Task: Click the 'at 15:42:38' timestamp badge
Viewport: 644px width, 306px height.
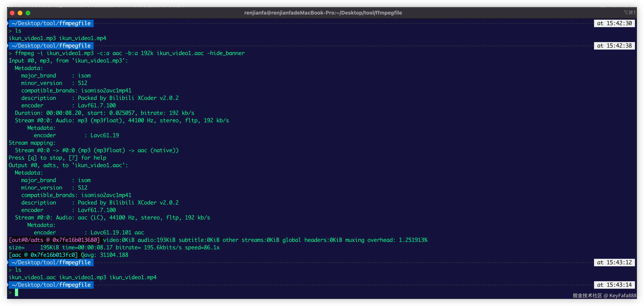Action: [x=614, y=46]
